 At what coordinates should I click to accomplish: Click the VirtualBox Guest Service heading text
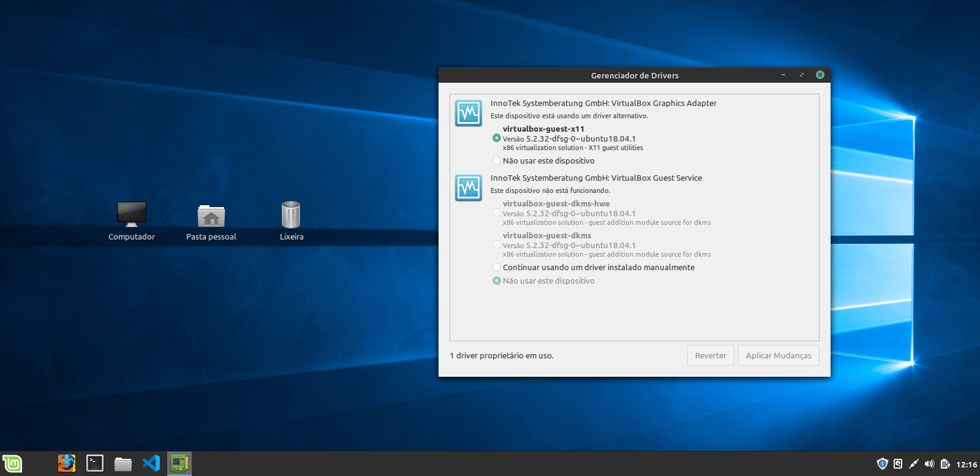coord(596,178)
